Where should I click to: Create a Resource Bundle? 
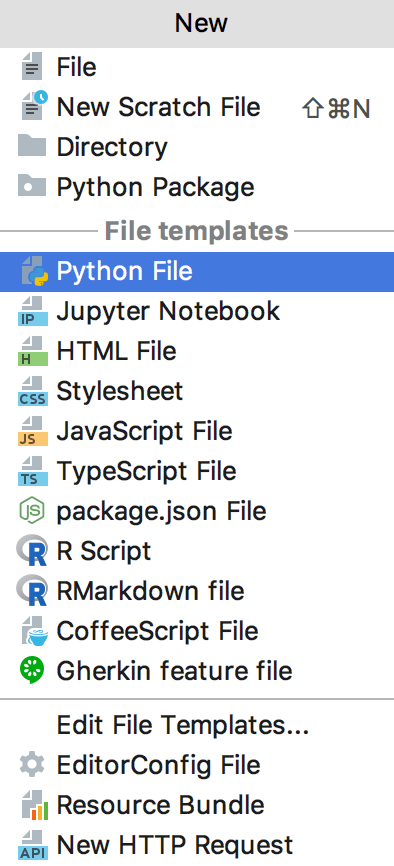coord(197,805)
